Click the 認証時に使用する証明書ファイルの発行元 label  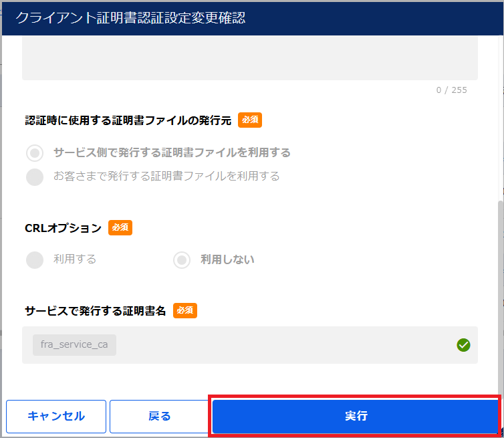coord(128,120)
